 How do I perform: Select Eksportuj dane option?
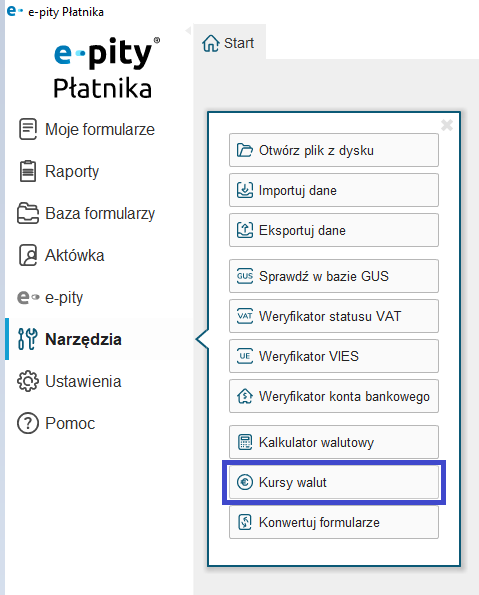pos(334,230)
